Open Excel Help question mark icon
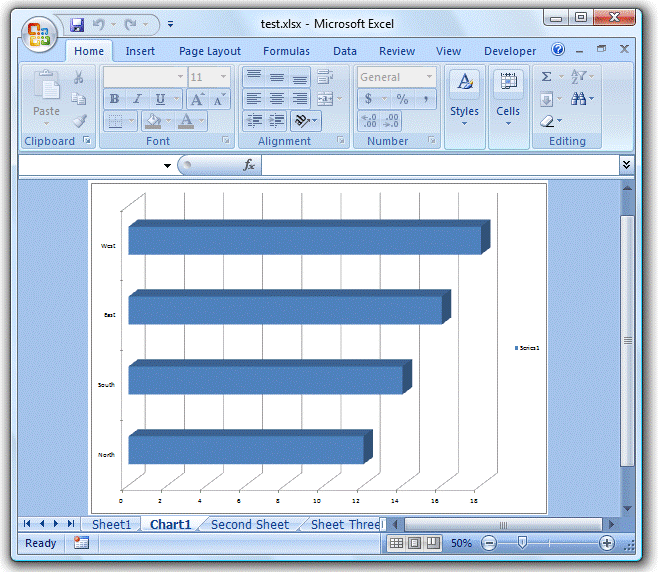 point(558,50)
